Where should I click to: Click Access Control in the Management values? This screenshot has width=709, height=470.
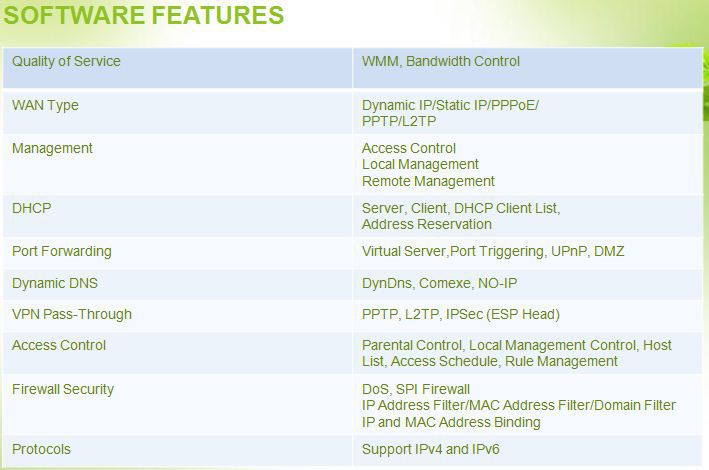409,148
